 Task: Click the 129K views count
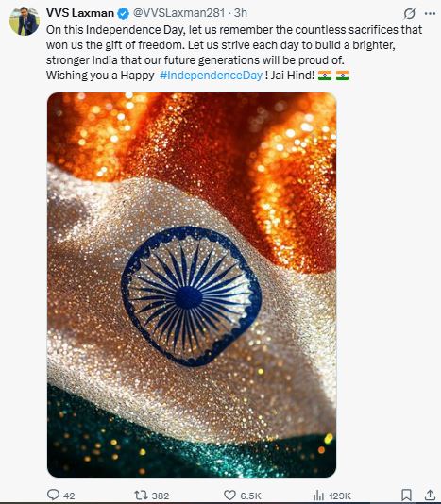(x=340, y=496)
